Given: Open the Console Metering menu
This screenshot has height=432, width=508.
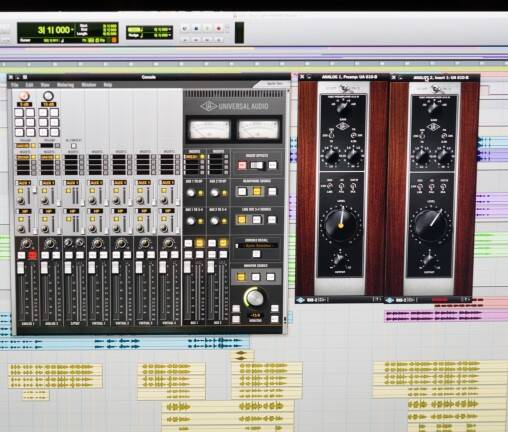Looking at the screenshot, I should point(65,85).
